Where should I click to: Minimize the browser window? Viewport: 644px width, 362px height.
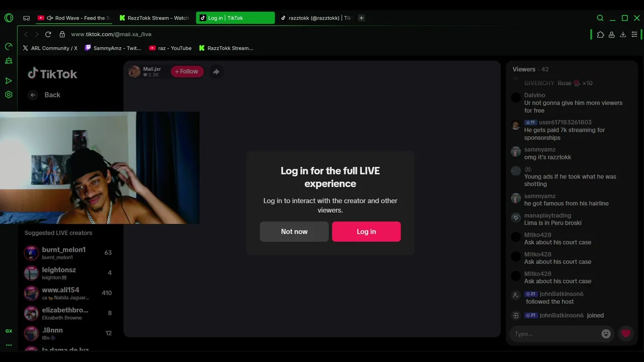point(612,18)
